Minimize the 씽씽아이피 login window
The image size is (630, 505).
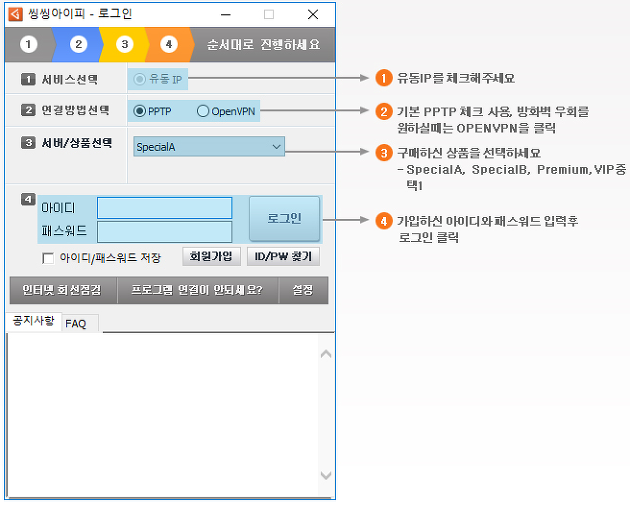click(x=226, y=14)
